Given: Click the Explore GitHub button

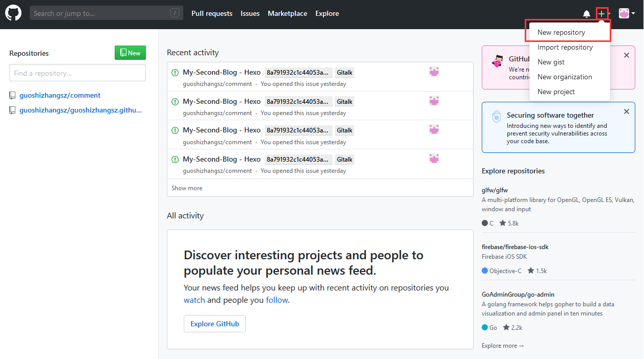Looking at the screenshot, I should tap(214, 324).
